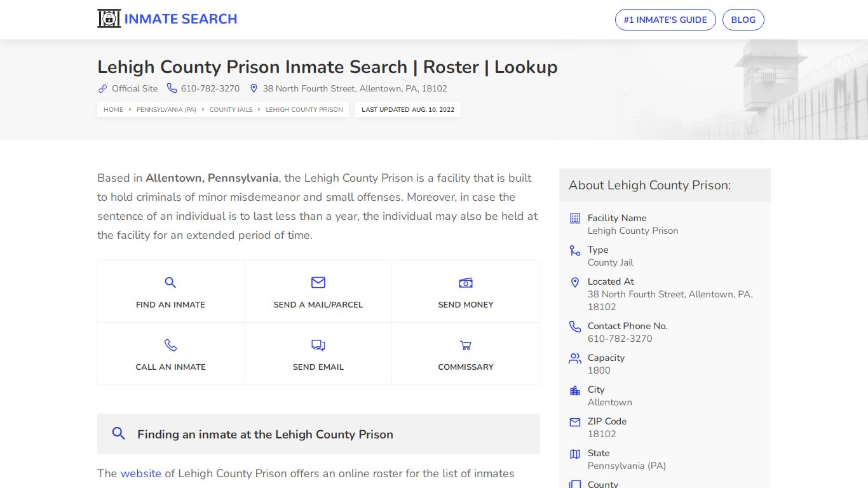Call 610-782-3270 from the header
This screenshot has height=488, width=868.
(210, 88)
